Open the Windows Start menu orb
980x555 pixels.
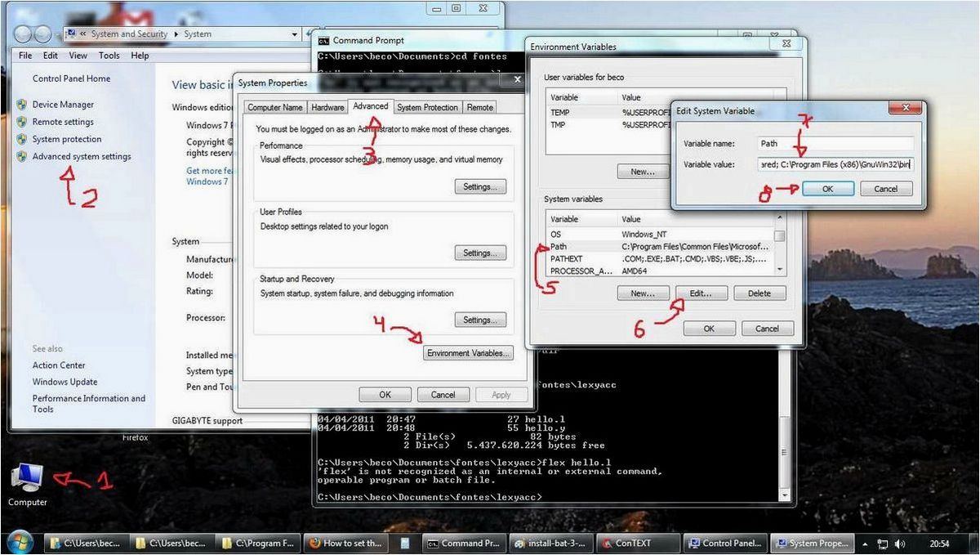click(x=19, y=543)
